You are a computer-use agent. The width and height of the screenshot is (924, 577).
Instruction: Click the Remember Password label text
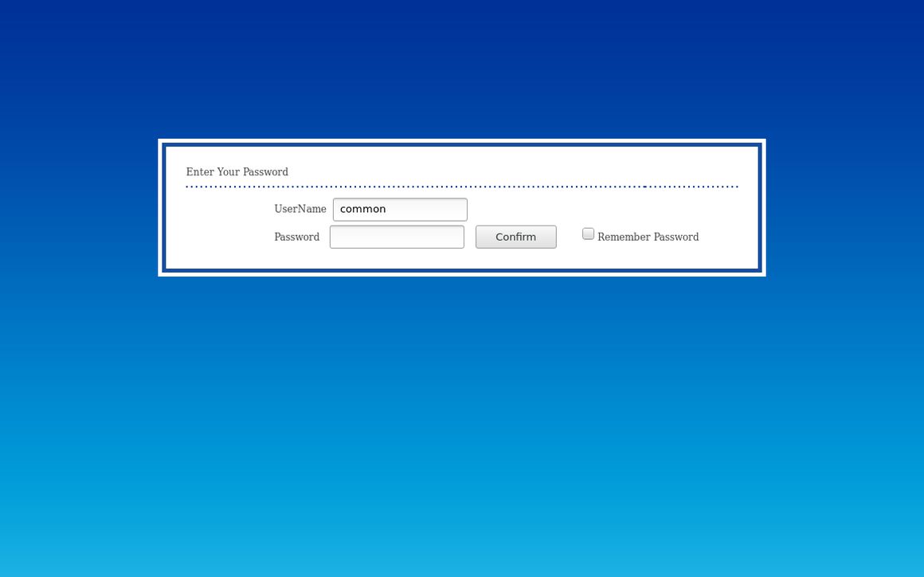coord(648,237)
